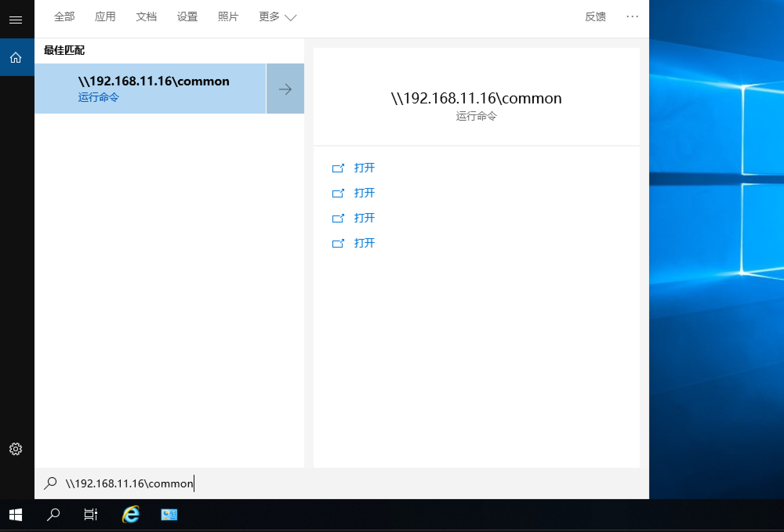Screen dimensions: 784x532
Task: Click the last 打开 link
Action: pyautogui.click(x=364, y=243)
